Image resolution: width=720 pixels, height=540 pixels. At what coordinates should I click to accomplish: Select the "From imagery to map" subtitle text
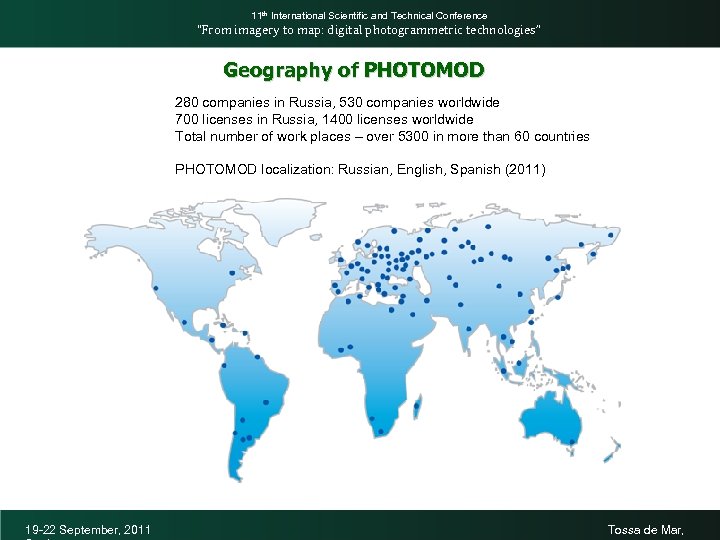[369, 30]
